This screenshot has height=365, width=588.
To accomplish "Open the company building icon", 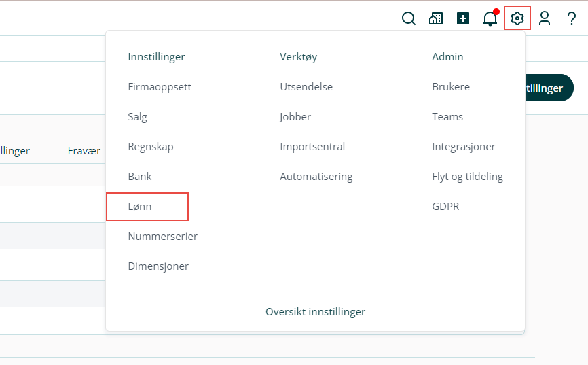I will pyautogui.click(x=436, y=18).
